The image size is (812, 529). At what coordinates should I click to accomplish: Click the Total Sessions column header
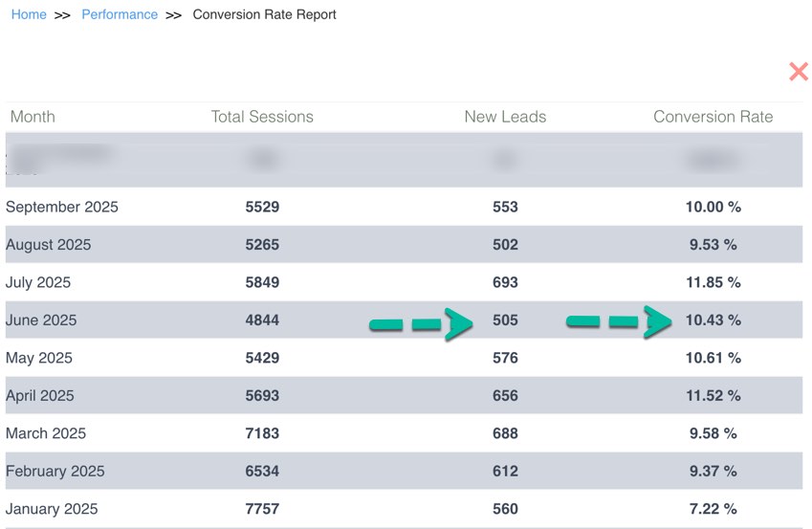coord(262,117)
